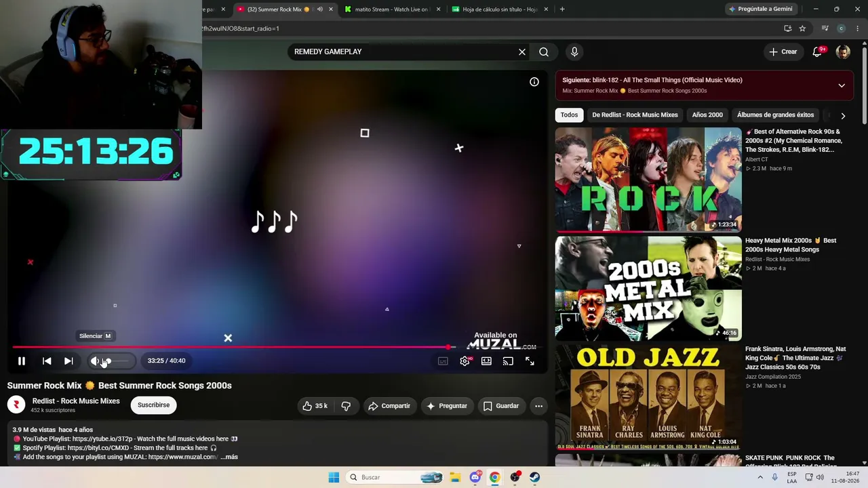Viewport: 868px width, 488px height.
Task: Open the Heavy Metal Mix 2000s title
Action: click(791, 245)
